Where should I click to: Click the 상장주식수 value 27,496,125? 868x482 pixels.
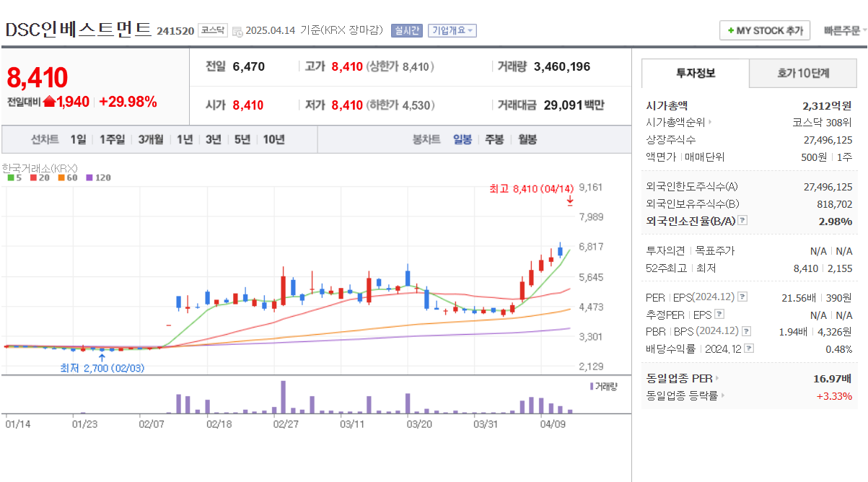click(x=828, y=140)
